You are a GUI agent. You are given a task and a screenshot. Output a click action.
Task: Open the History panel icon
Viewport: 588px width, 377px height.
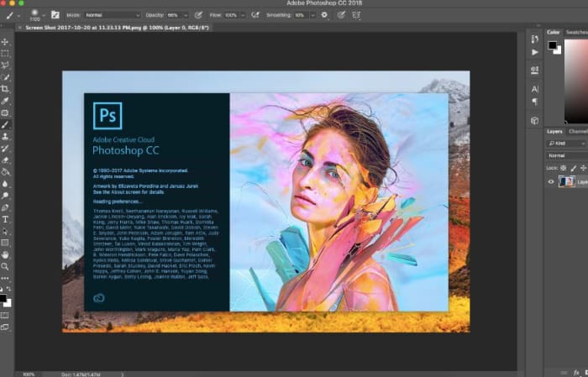[x=535, y=39]
